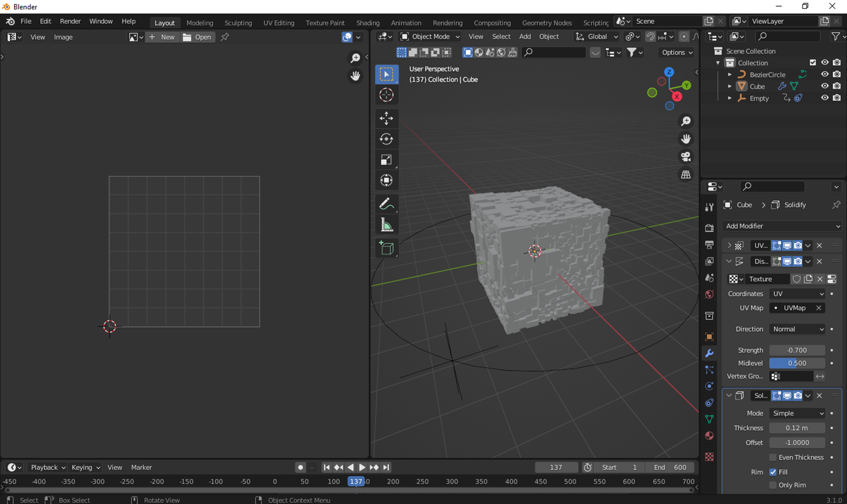Adjust Solidify Thickness field
847x504 pixels.
(797, 428)
